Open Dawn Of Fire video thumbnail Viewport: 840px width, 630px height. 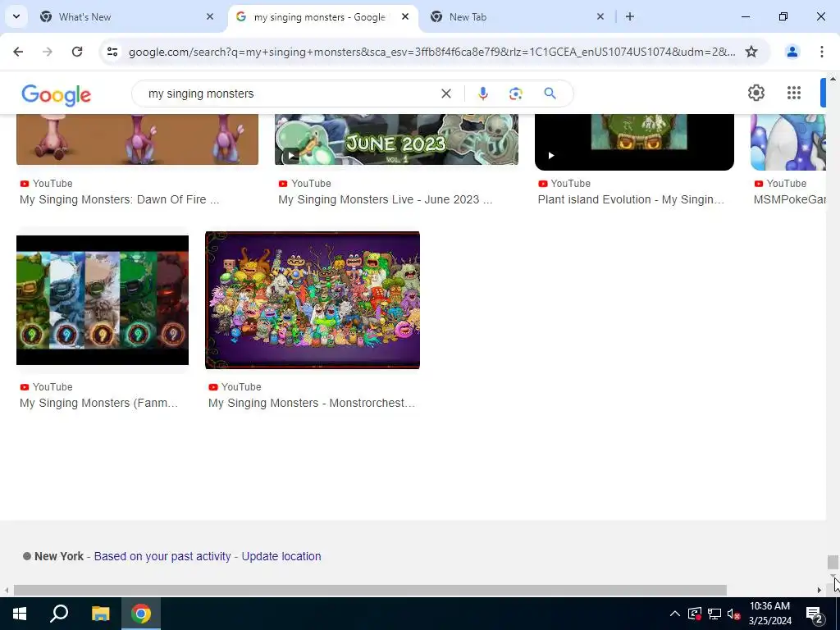[137, 139]
